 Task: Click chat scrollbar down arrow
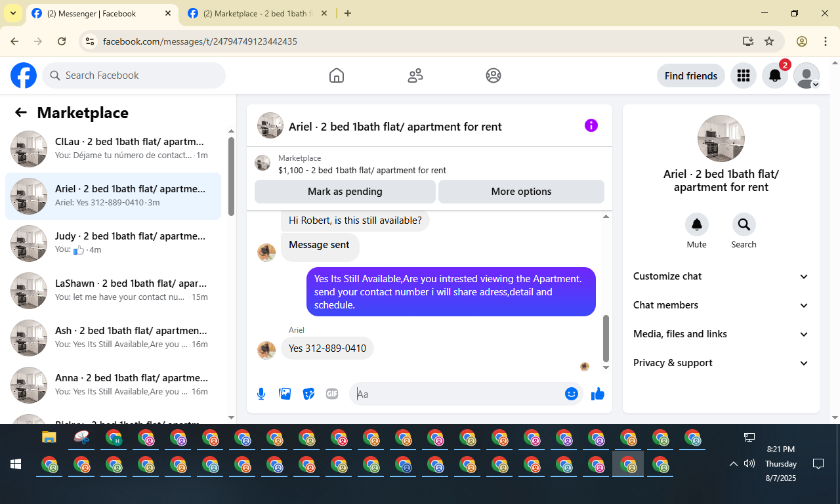pyautogui.click(x=606, y=367)
